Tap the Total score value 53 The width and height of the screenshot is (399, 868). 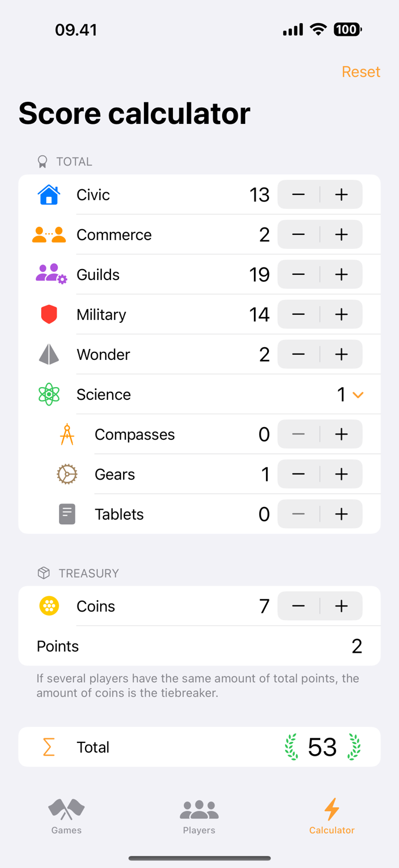[x=322, y=747]
